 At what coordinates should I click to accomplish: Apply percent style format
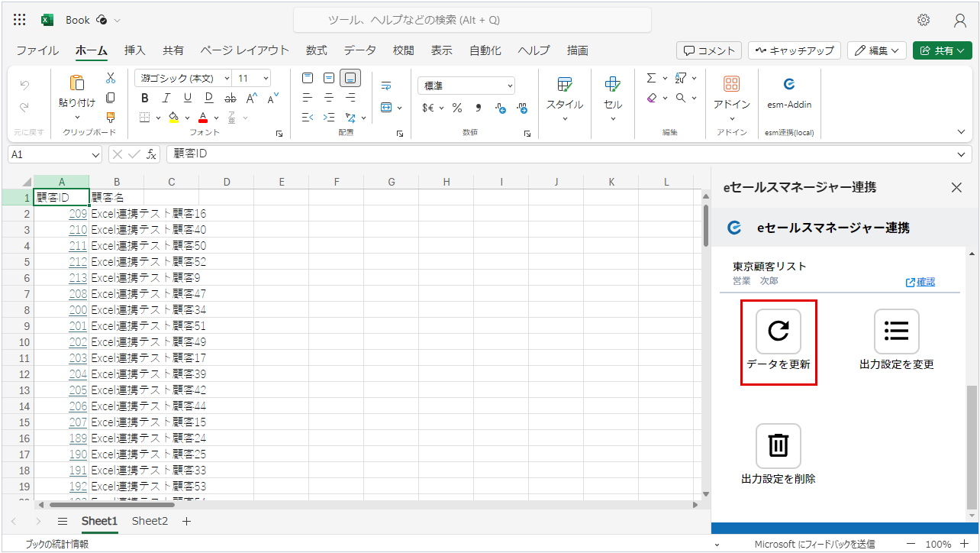point(457,108)
